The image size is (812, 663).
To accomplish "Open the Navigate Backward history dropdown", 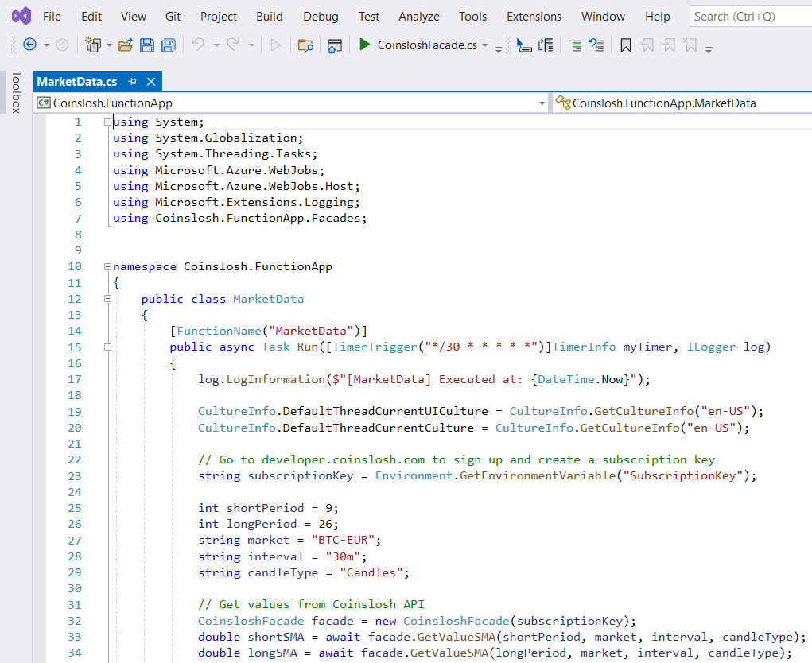I will pos(47,45).
